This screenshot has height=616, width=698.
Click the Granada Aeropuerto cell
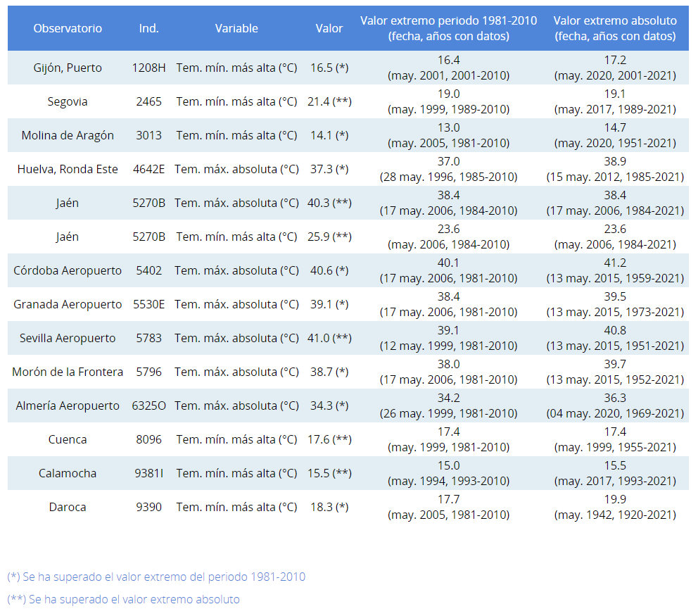pyautogui.click(x=68, y=305)
